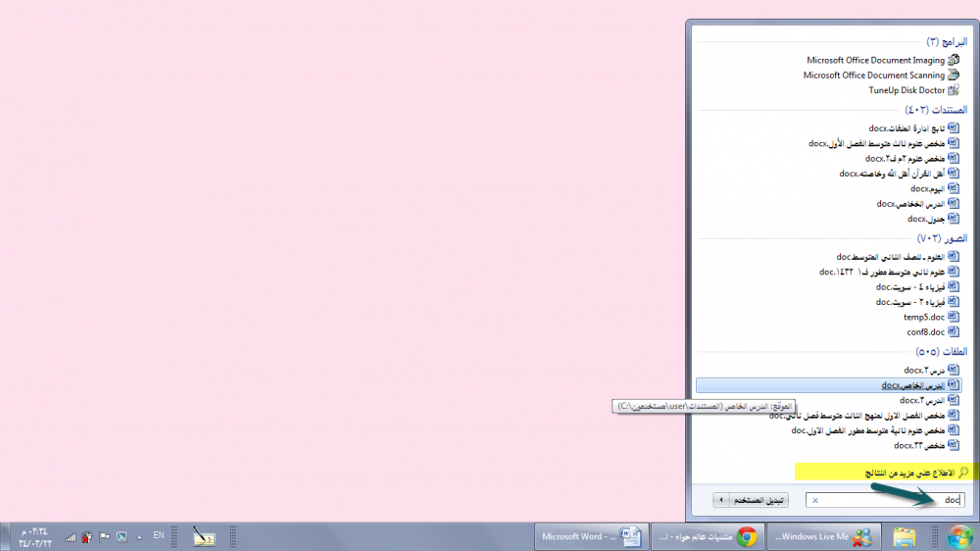The height and width of the screenshot is (551, 980).
Task: Open Windows Live Messenger taskbar window
Action: (821, 536)
